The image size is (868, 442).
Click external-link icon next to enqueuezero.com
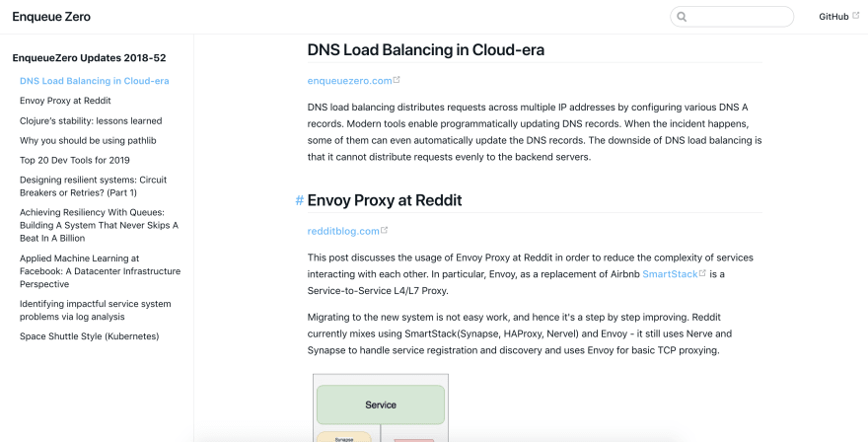click(397, 80)
